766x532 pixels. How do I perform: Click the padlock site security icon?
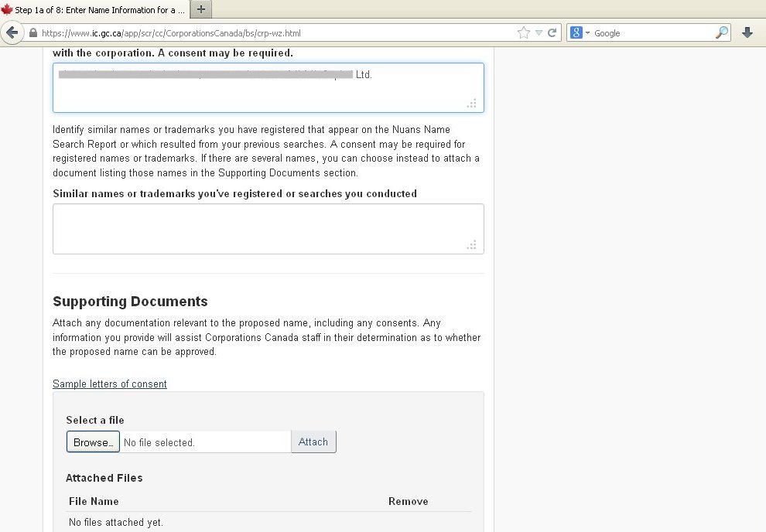32,33
